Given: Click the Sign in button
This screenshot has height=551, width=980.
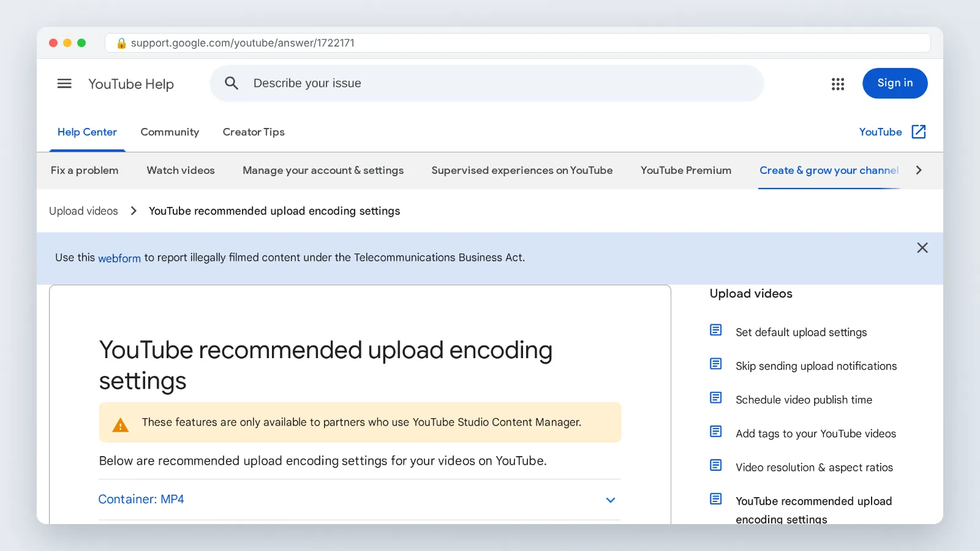Looking at the screenshot, I should [x=895, y=83].
